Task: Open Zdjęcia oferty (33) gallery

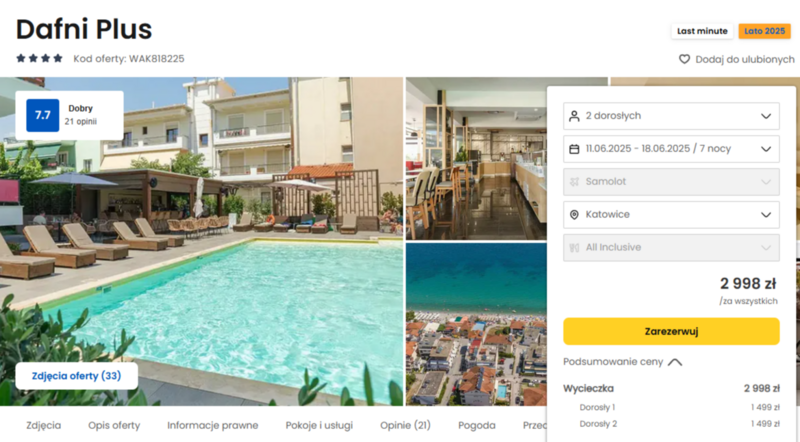Action: (77, 376)
